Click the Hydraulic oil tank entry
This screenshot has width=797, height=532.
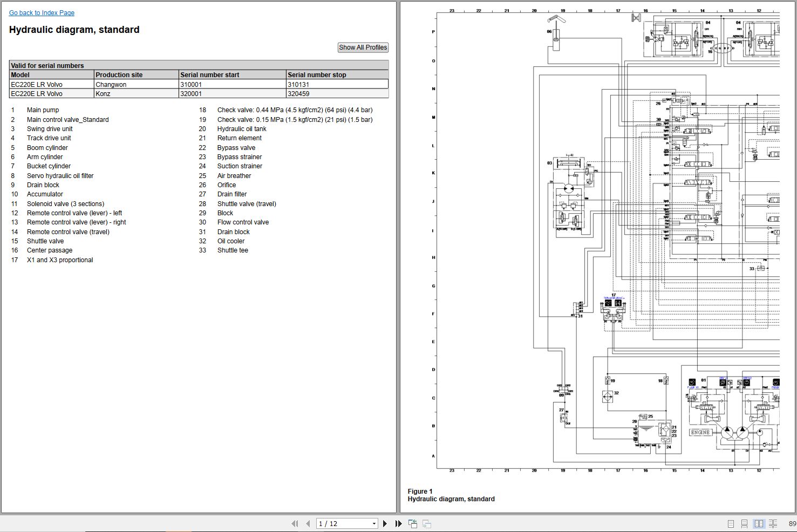tap(242, 129)
